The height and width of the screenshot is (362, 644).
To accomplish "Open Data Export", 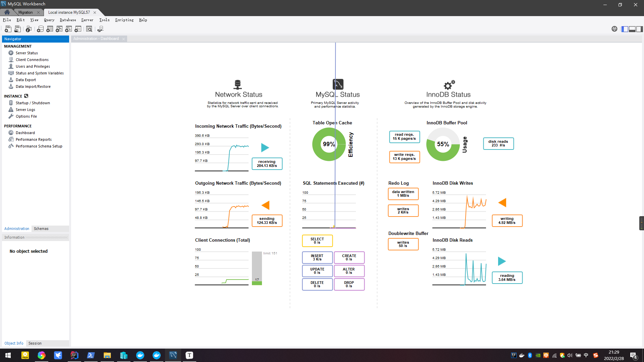I will point(25,80).
